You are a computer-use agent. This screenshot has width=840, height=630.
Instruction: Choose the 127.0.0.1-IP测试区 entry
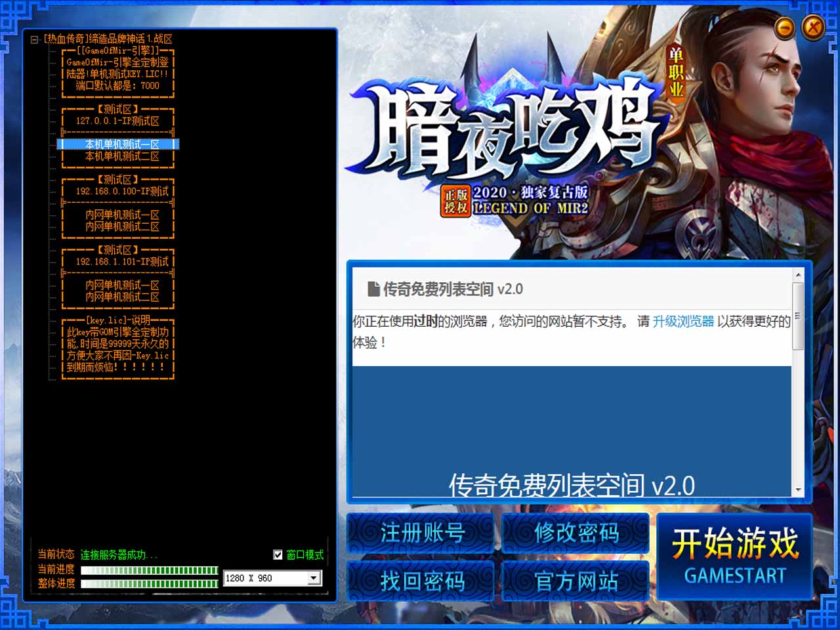117,121
